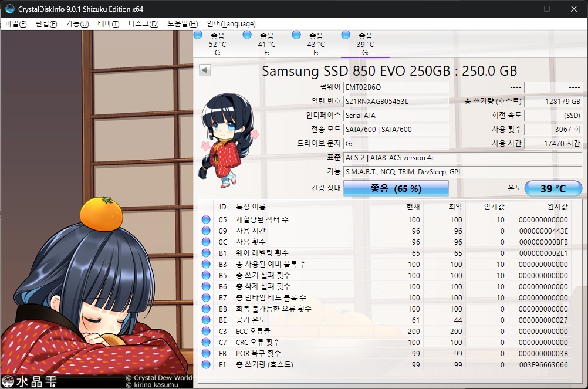Click status orb for attribute B6 삭제 실패
This screenshot has height=389, width=588.
(x=206, y=286)
